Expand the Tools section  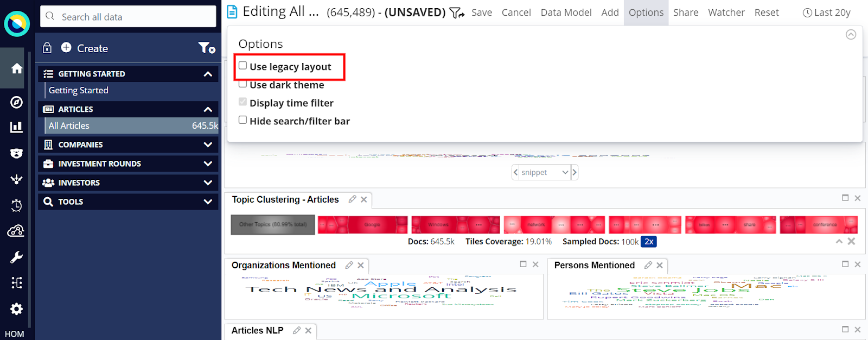click(208, 202)
